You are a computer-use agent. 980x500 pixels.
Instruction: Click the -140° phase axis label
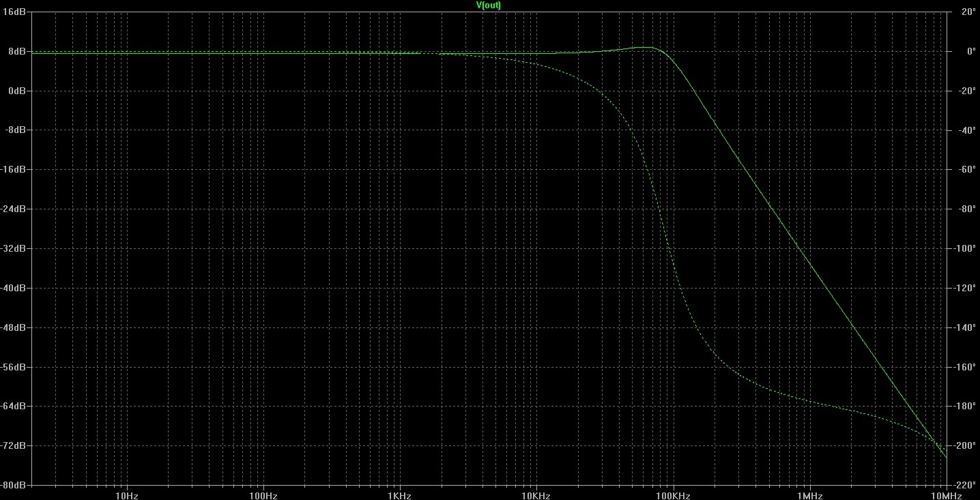click(966, 327)
